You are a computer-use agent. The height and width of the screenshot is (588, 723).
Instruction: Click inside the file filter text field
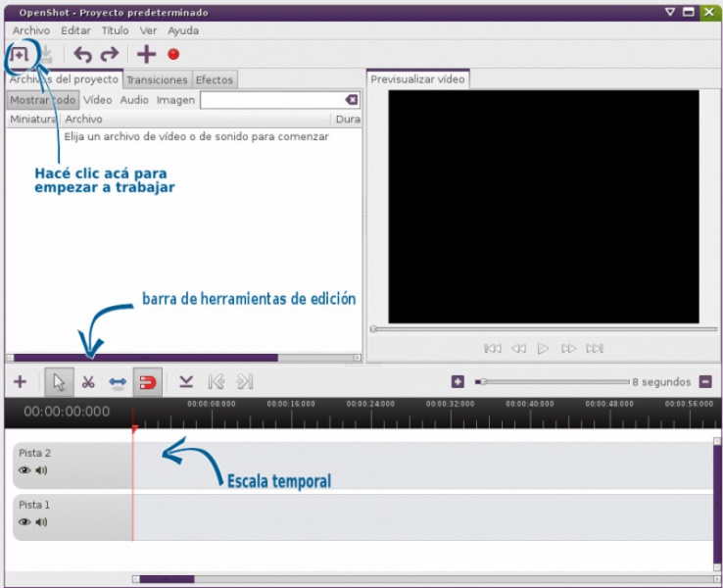pos(272,100)
